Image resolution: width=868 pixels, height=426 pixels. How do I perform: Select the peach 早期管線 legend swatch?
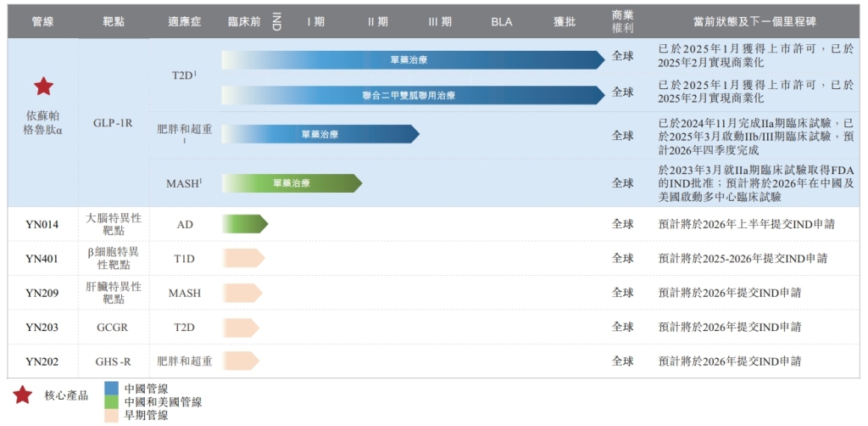[x=111, y=415]
